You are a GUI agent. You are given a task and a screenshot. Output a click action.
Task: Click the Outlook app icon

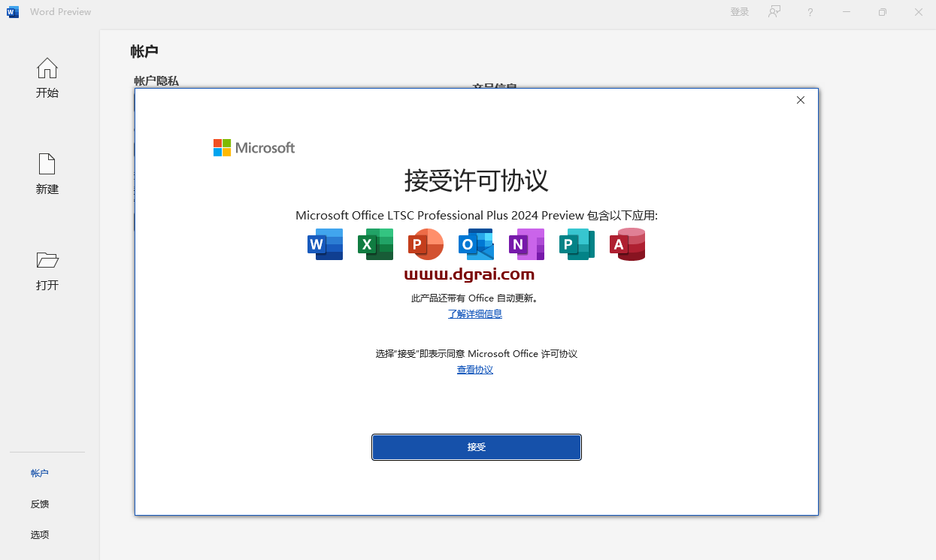click(x=476, y=244)
